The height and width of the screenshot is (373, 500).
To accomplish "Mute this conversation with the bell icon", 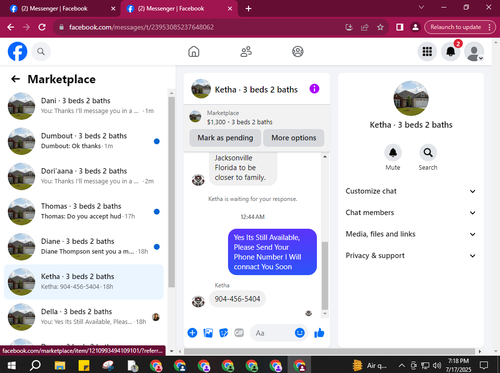I will click(393, 153).
